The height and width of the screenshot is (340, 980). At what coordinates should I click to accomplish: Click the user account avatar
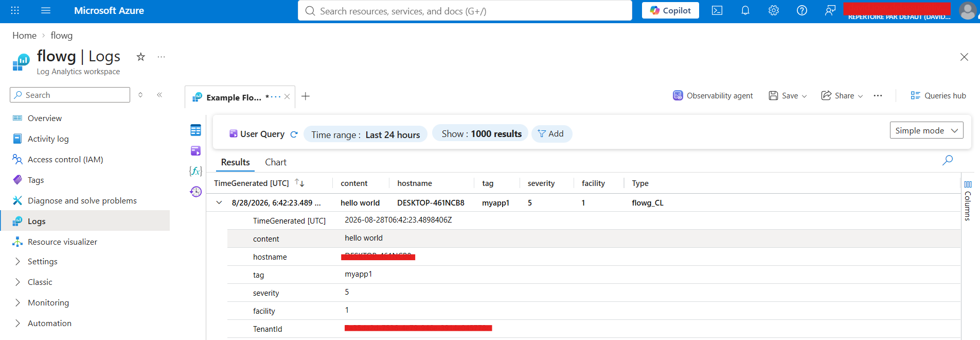point(968,10)
